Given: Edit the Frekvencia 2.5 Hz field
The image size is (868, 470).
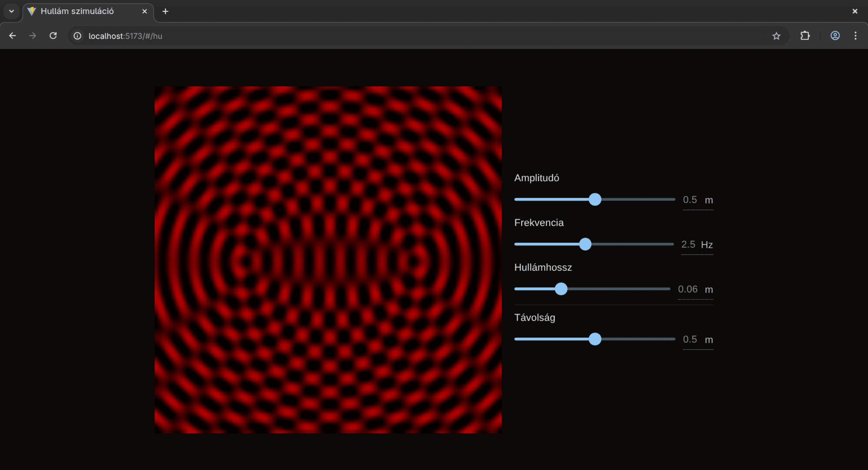Looking at the screenshot, I should [688, 245].
